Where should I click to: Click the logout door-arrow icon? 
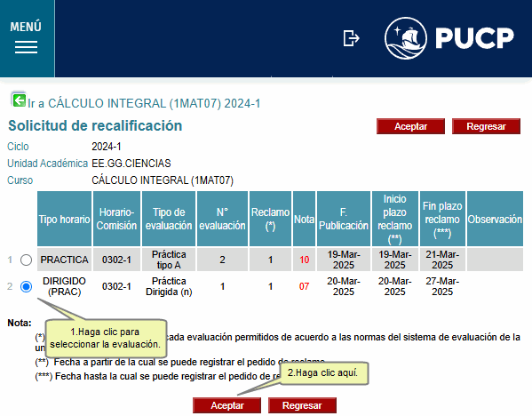(x=351, y=38)
